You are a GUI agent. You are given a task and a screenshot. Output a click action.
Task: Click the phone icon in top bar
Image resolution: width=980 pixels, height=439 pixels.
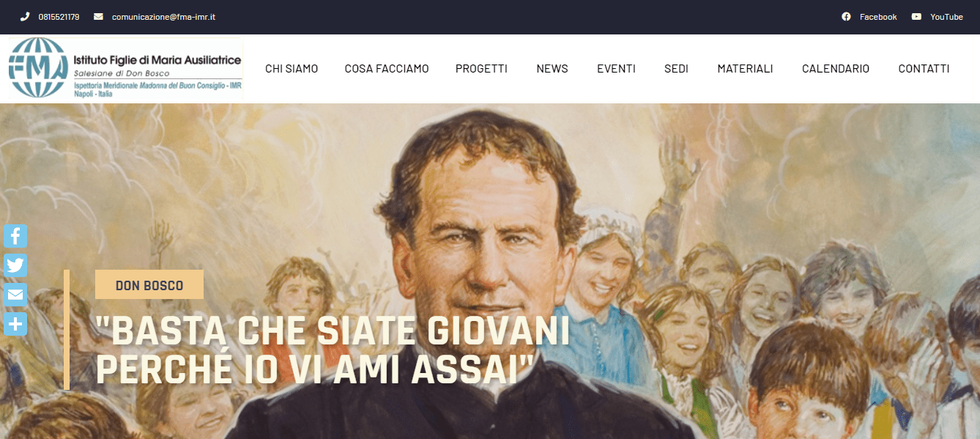[24, 17]
